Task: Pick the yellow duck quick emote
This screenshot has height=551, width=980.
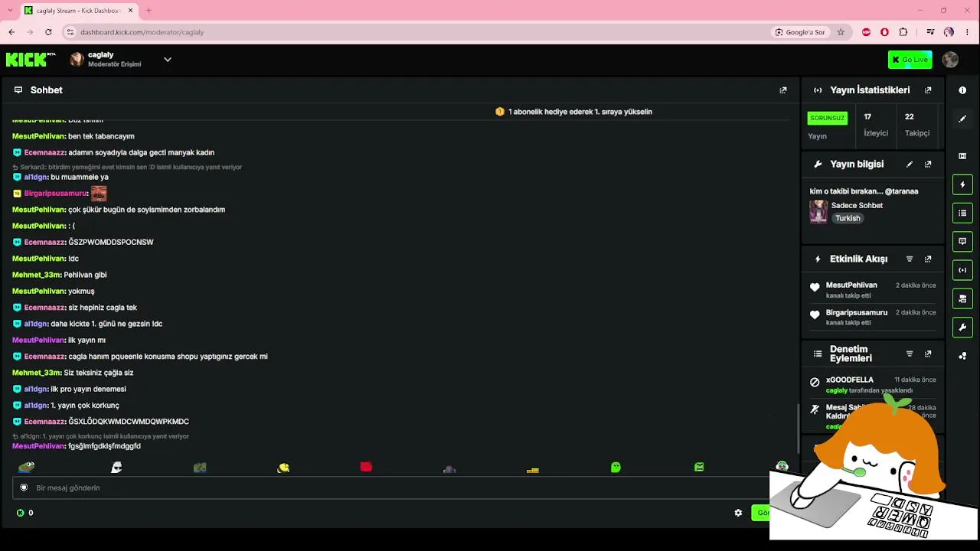Action: [283, 467]
